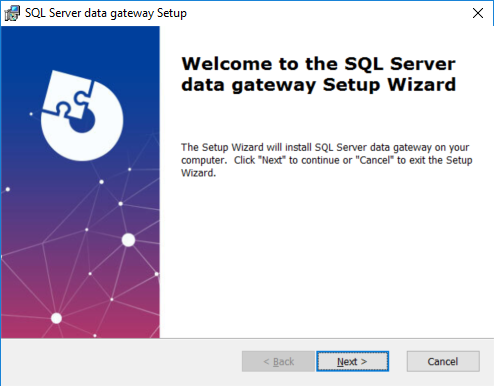The height and width of the screenshot is (386, 494).
Task: Click the installer icon in the title bar
Action: click(x=12, y=13)
